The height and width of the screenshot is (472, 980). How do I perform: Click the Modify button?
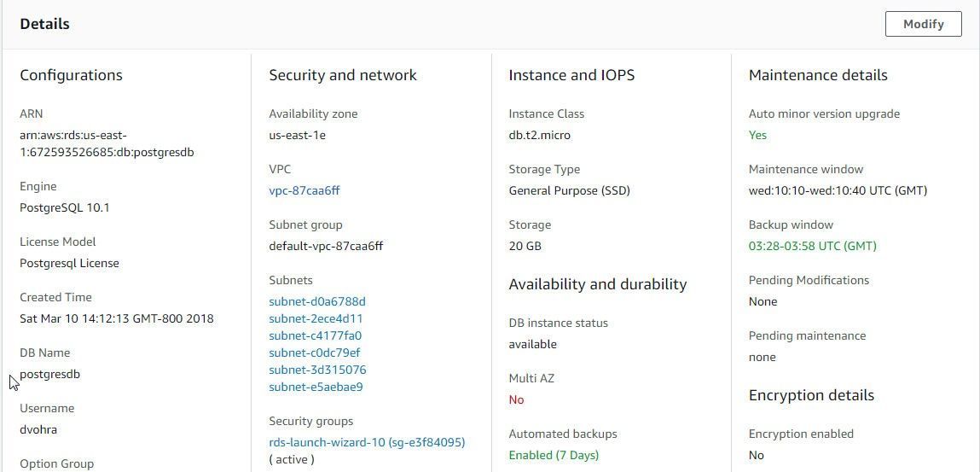click(923, 24)
